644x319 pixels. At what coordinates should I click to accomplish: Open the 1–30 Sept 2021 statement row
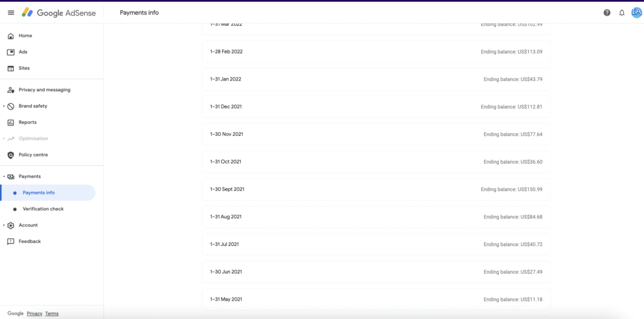pos(376,189)
